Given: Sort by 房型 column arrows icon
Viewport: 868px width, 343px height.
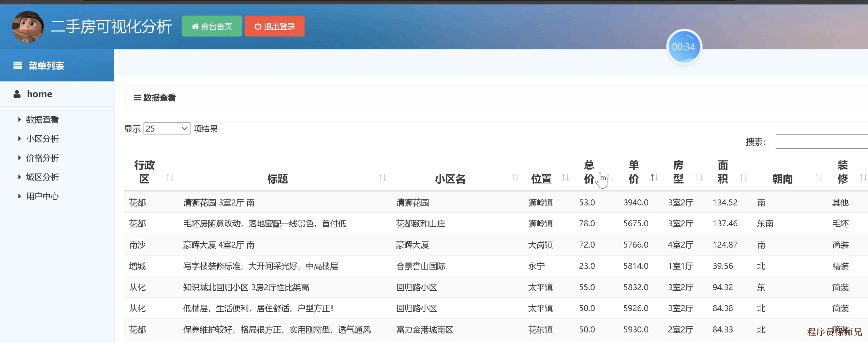Looking at the screenshot, I should coord(699,178).
